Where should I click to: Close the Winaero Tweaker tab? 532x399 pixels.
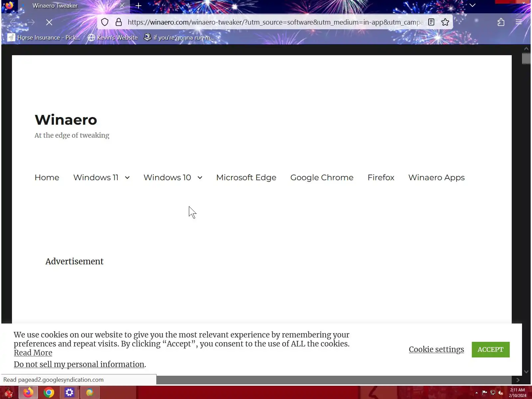pyautogui.click(x=122, y=6)
